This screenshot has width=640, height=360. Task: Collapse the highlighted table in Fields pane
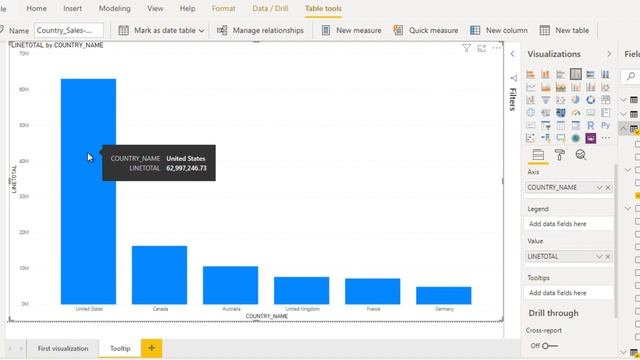(623, 128)
